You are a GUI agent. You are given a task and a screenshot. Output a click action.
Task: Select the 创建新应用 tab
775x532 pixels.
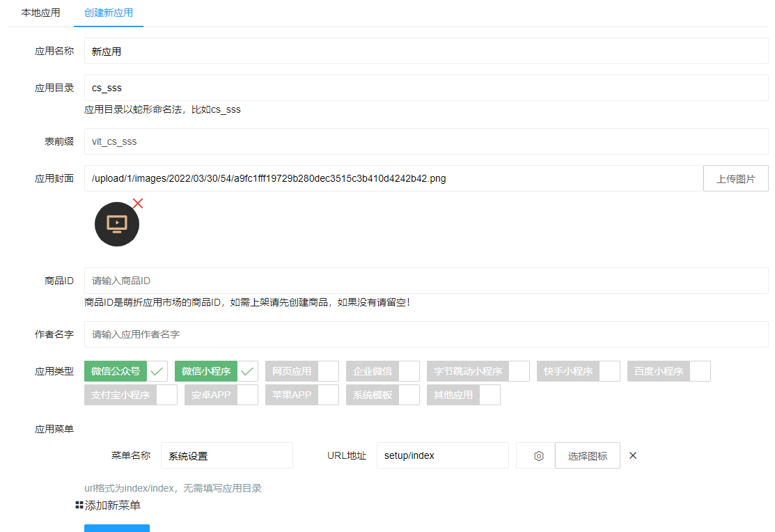(108, 13)
